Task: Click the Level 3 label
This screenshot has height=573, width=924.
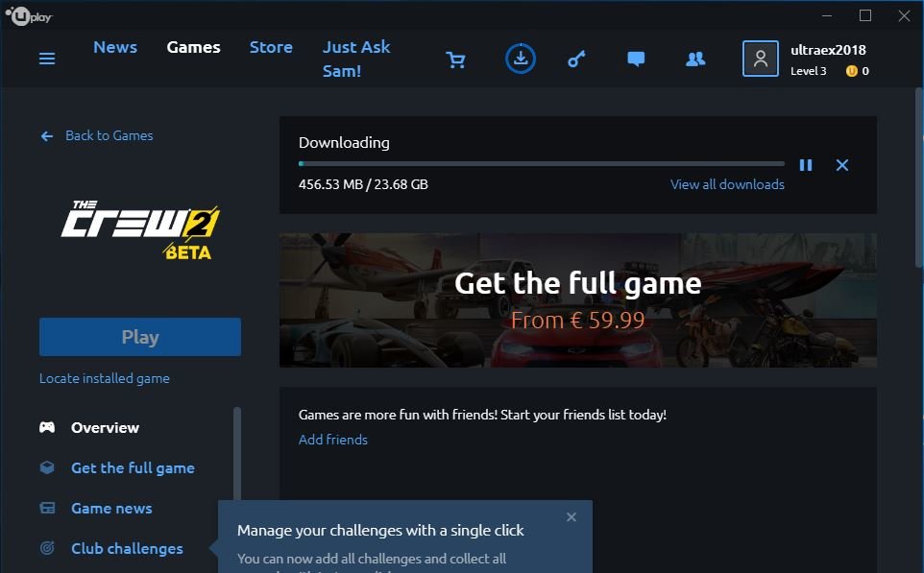Action: (808, 71)
